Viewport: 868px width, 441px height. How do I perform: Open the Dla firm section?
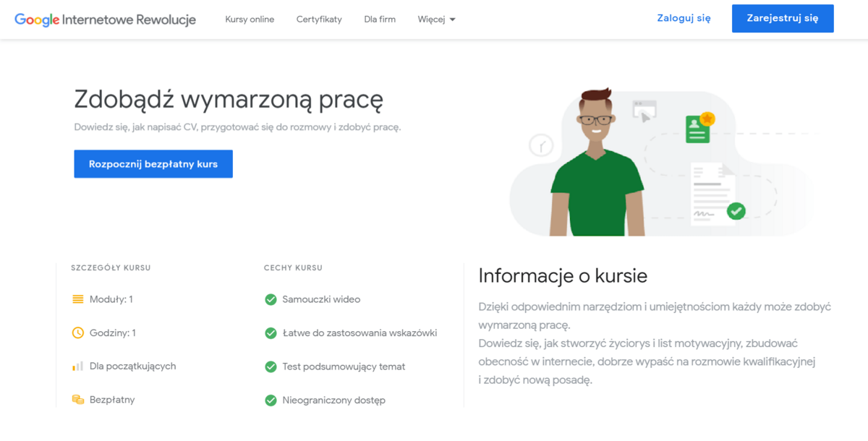pyautogui.click(x=380, y=20)
